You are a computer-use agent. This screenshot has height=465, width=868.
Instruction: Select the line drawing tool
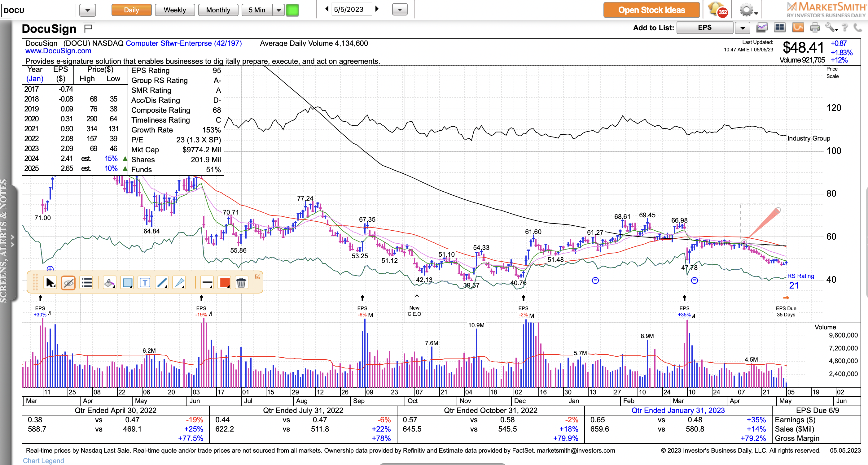point(162,283)
